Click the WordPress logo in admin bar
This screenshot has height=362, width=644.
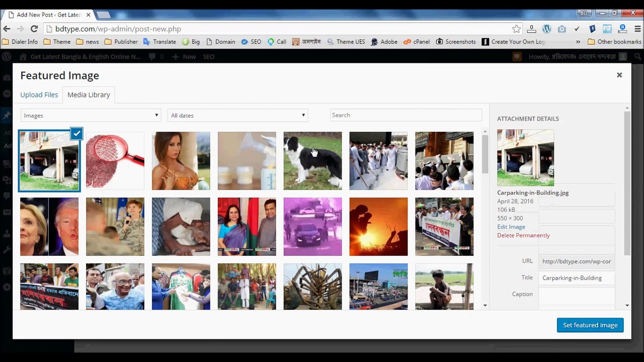coord(7,57)
